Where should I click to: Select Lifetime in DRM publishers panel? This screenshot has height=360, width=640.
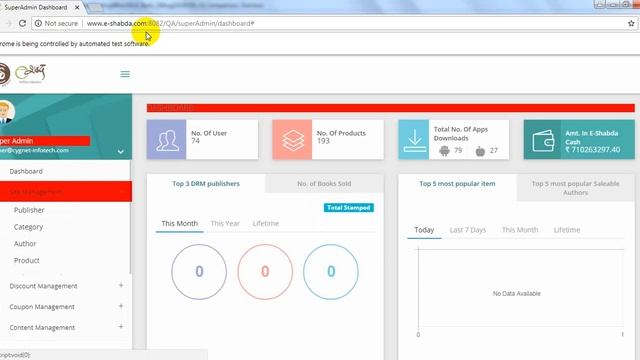[x=266, y=223]
